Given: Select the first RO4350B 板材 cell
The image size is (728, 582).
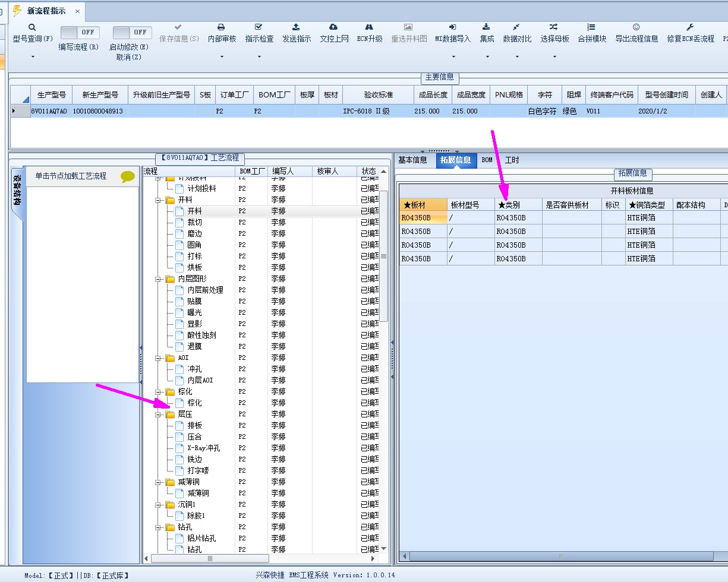Looking at the screenshot, I should tap(423, 218).
